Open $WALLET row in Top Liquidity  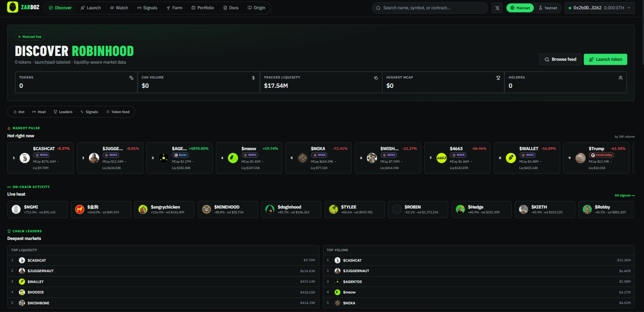(163, 282)
